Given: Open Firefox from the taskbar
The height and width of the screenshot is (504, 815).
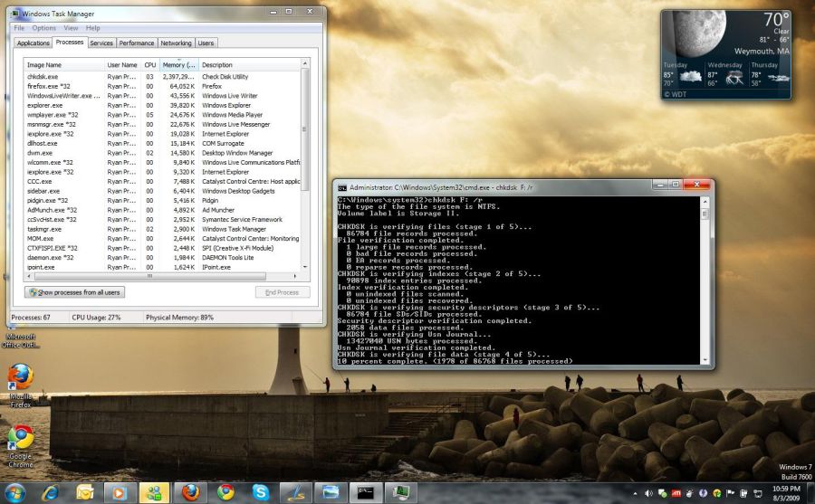Looking at the screenshot, I should tap(189, 492).
